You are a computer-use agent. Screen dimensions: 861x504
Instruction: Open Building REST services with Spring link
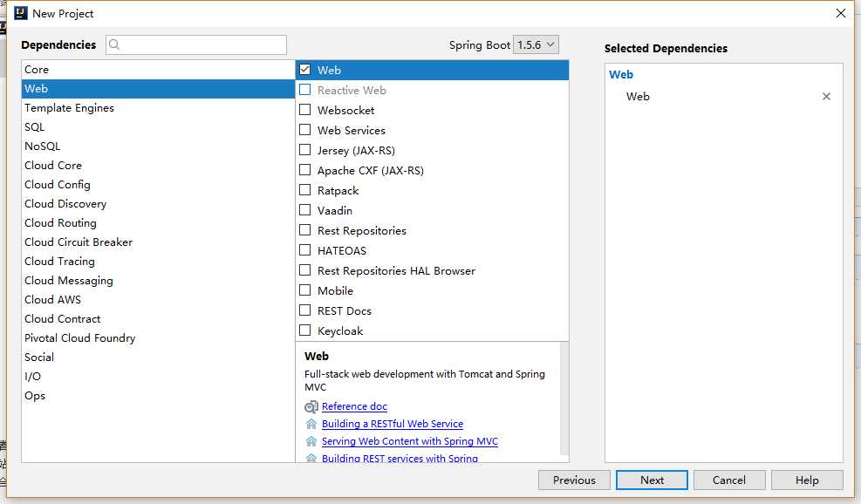coord(400,458)
